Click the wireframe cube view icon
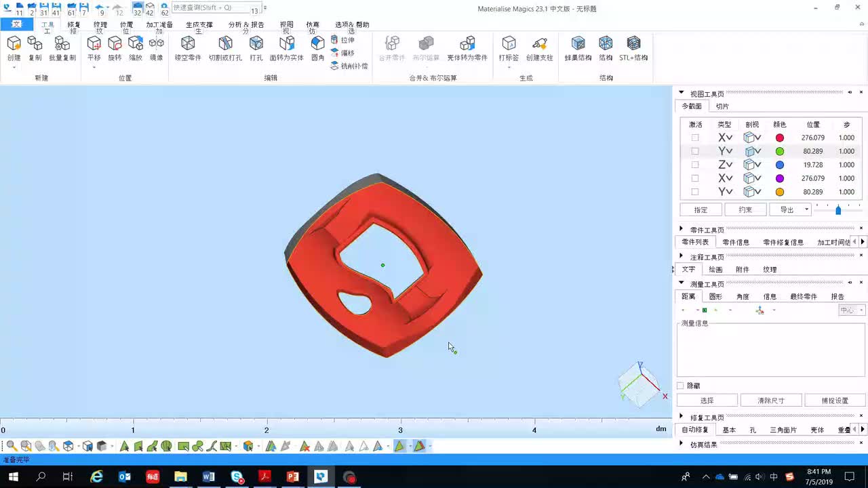The image size is (868, 488). click(68, 446)
